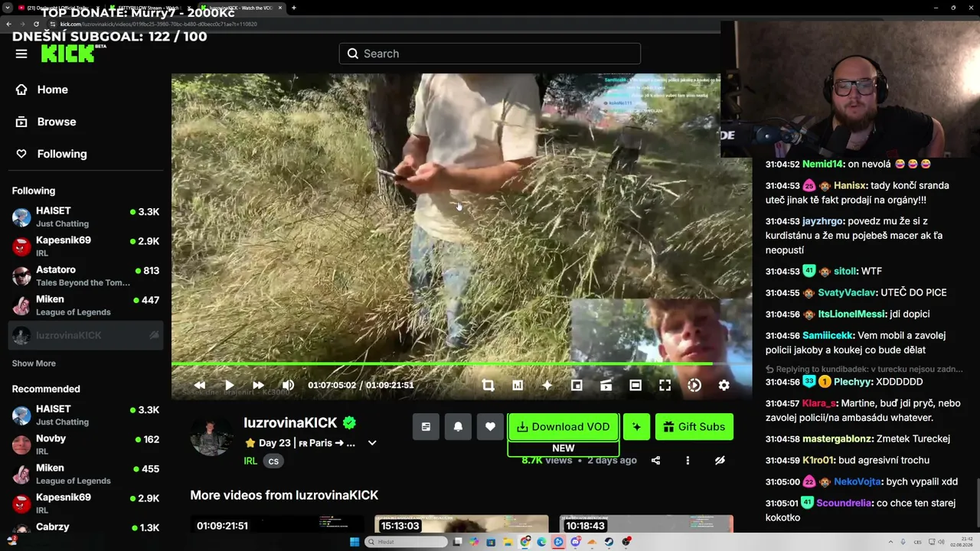Open the IRL category link

pyautogui.click(x=250, y=461)
